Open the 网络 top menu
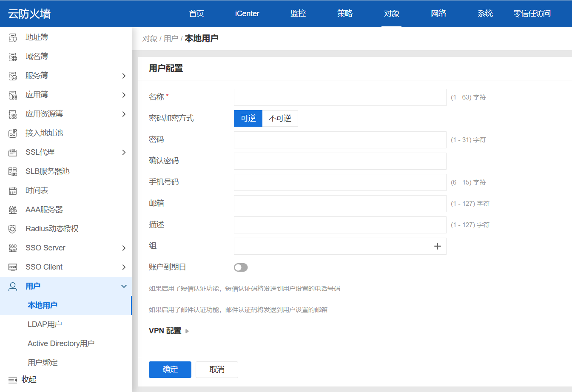Image resolution: width=572 pixels, height=392 pixels. pyautogui.click(x=438, y=14)
